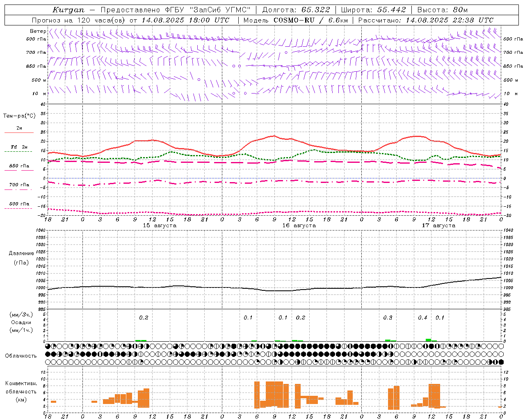The height and width of the screenshot is (420, 525).
Task: Select the "Td 2м" dew point legend entry
Action: [x=19, y=147]
